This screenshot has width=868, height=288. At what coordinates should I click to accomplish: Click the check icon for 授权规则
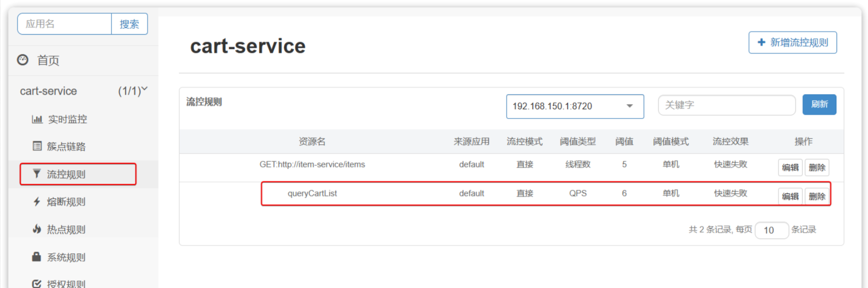36,283
